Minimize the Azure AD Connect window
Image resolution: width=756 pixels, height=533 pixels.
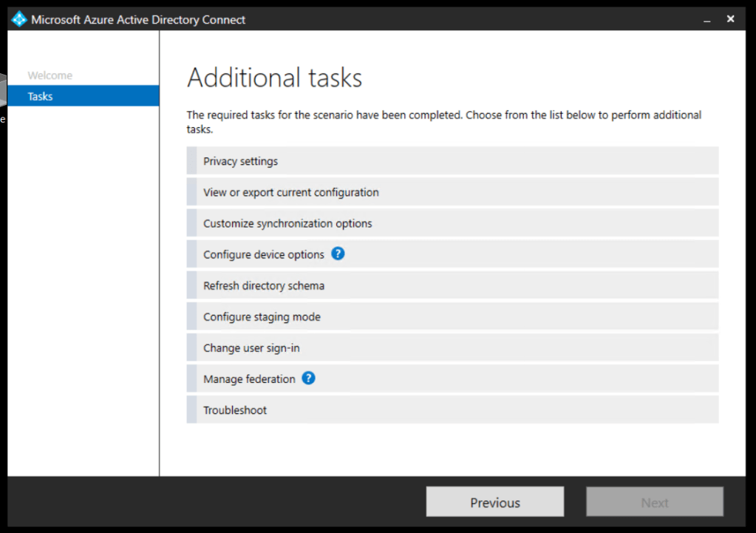coord(707,19)
